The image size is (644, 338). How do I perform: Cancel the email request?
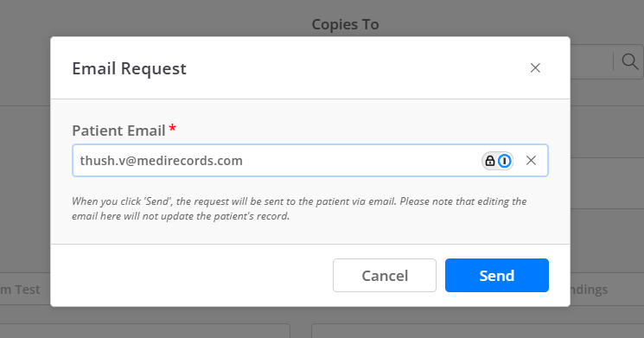click(385, 275)
